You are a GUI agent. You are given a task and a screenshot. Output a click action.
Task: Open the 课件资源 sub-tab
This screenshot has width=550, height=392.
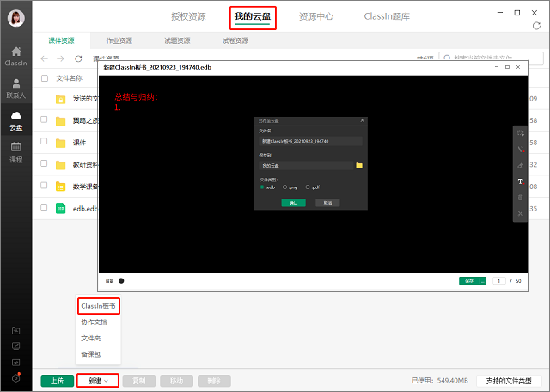(61, 40)
